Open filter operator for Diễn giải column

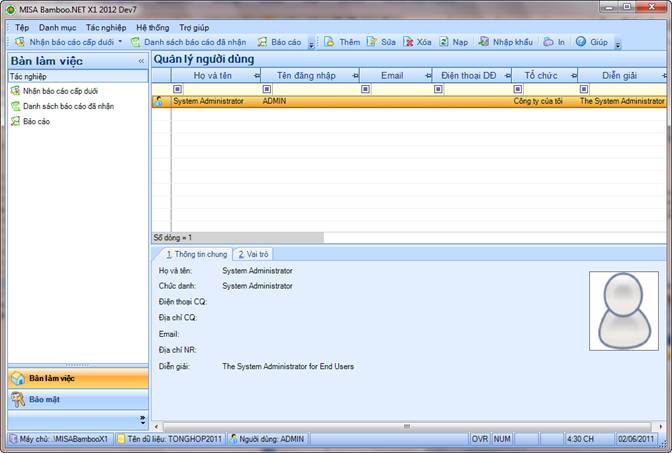point(584,89)
